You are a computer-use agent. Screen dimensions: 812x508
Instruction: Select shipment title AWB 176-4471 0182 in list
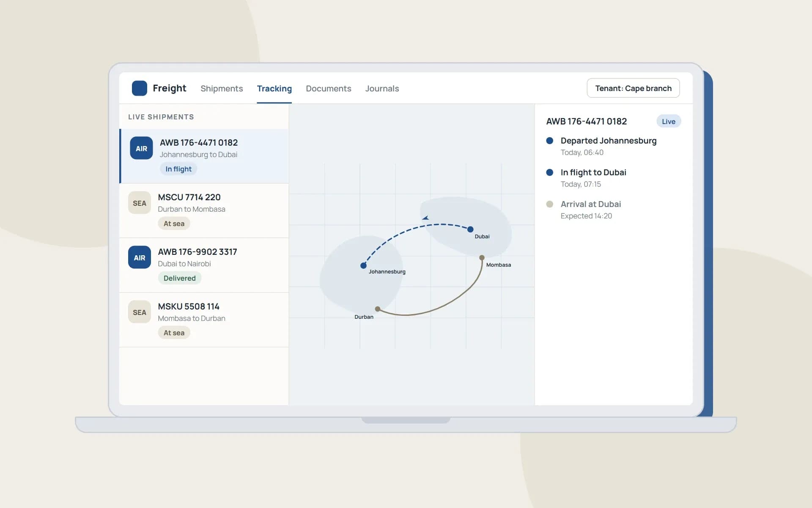click(199, 143)
